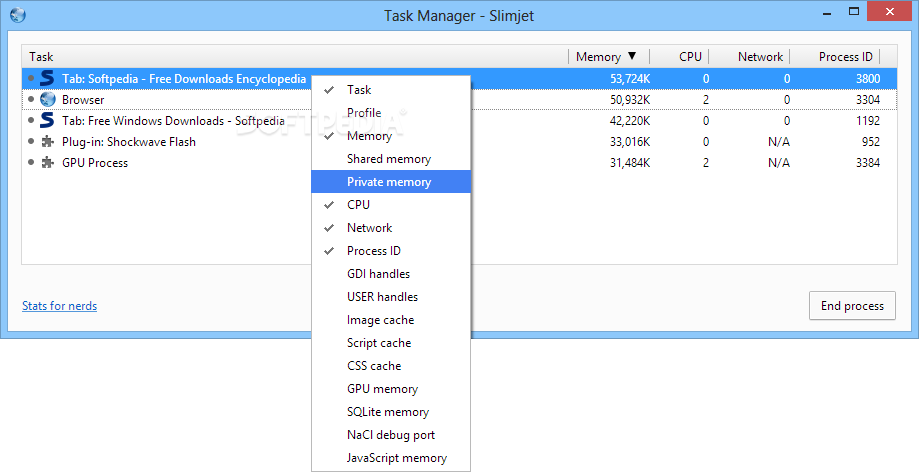Close the Task Manager window

(x=891, y=12)
